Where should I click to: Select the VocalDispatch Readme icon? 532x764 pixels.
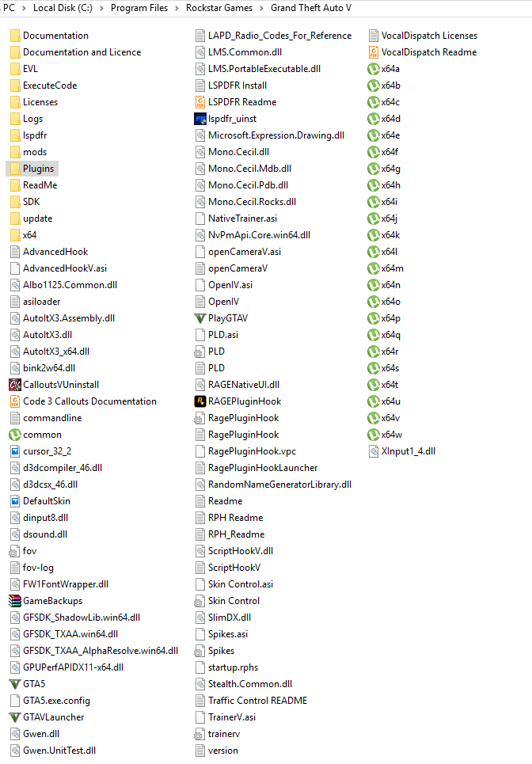click(374, 52)
